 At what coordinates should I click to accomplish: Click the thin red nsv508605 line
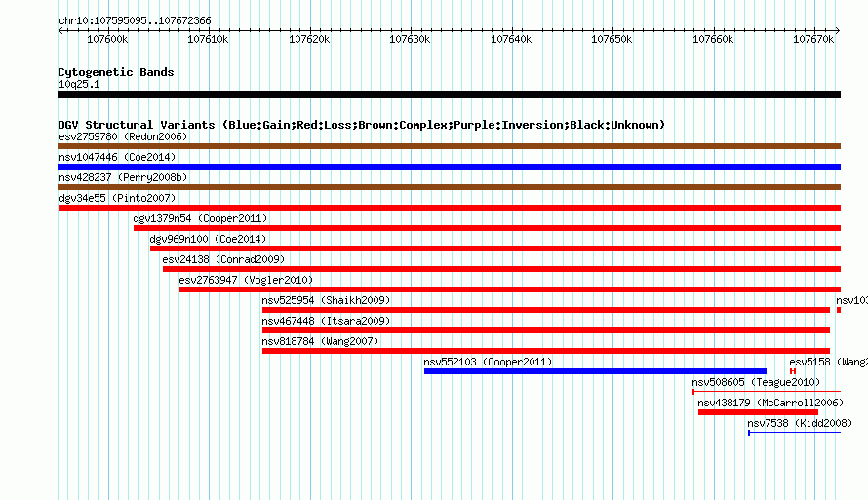click(767, 392)
